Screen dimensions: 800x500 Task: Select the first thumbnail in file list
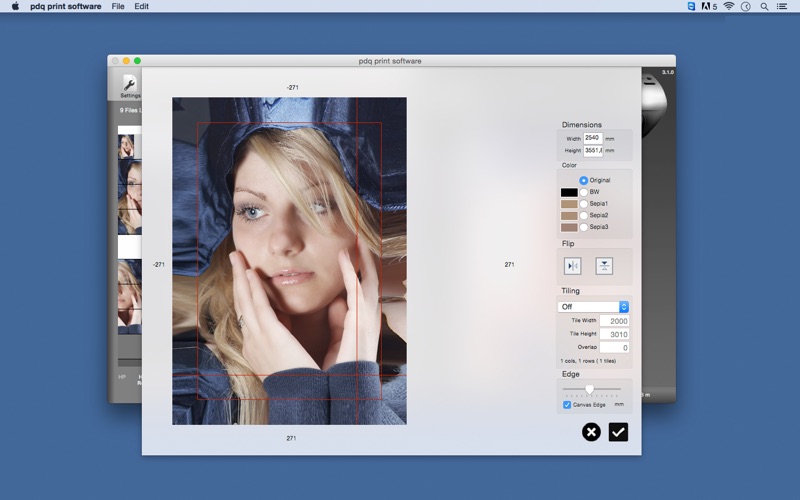[x=128, y=146]
